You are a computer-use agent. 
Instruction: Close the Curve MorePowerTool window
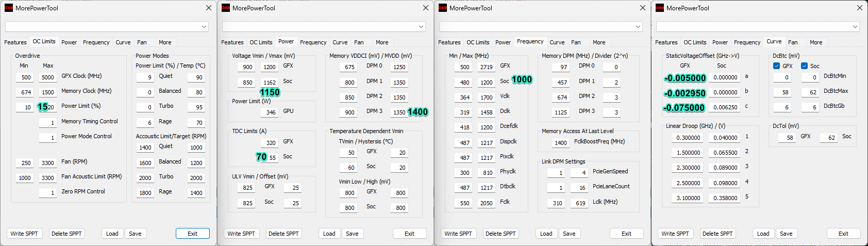[x=859, y=8]
